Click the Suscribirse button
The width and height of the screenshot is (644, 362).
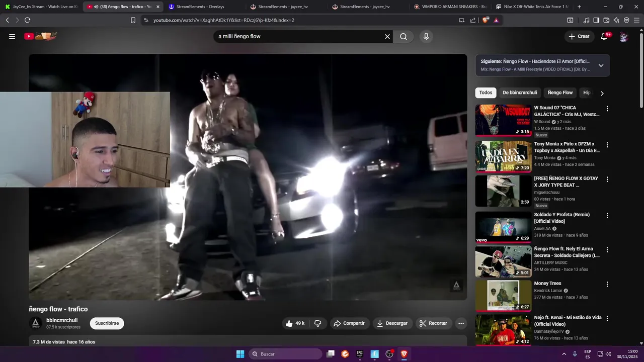pos(107,323)
